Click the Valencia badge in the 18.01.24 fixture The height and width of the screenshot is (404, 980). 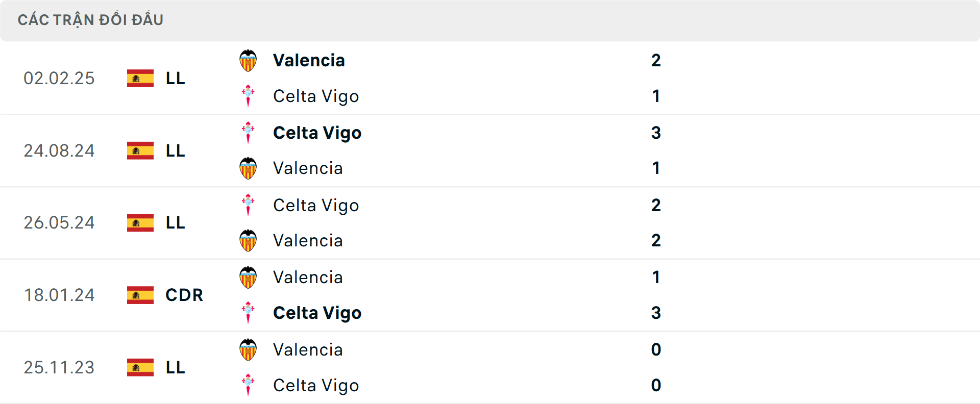click(249, 277)
